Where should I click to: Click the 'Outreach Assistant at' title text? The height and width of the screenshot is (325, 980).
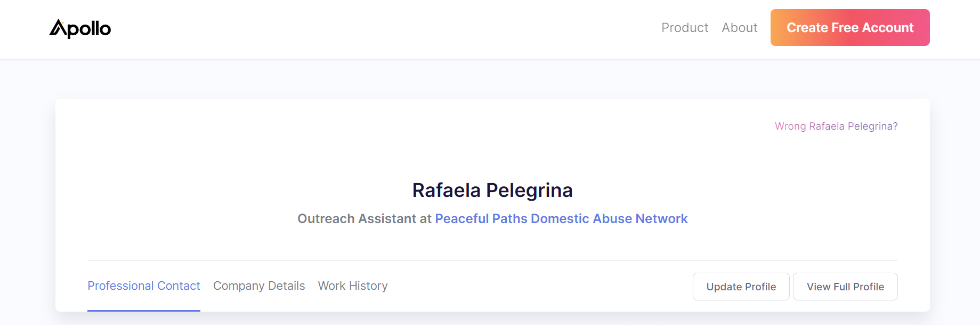point(365,219)
